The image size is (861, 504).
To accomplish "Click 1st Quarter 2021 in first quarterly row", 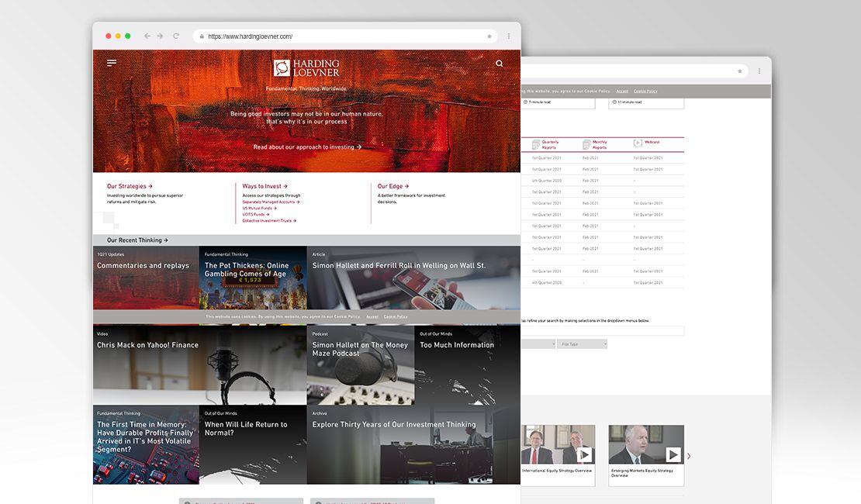I will pos(546,158).
